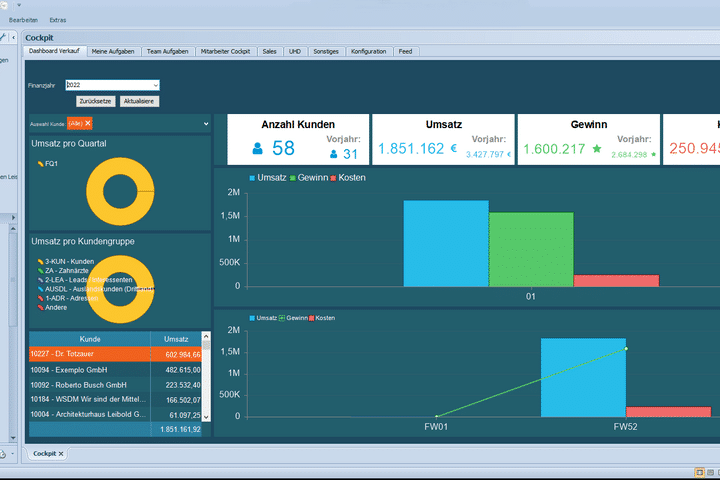Click the Andere legend marker
The height and width of the screenshot is (480, 720).
point(40,307)
